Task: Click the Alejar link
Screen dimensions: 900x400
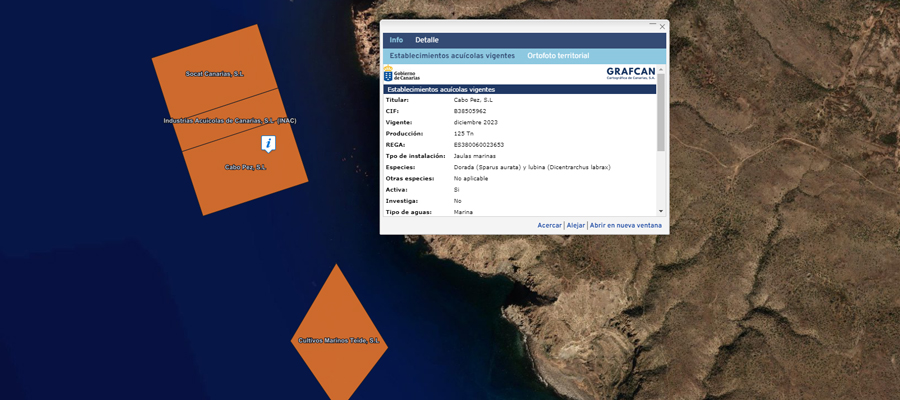Action: click(x=576, y=226)
